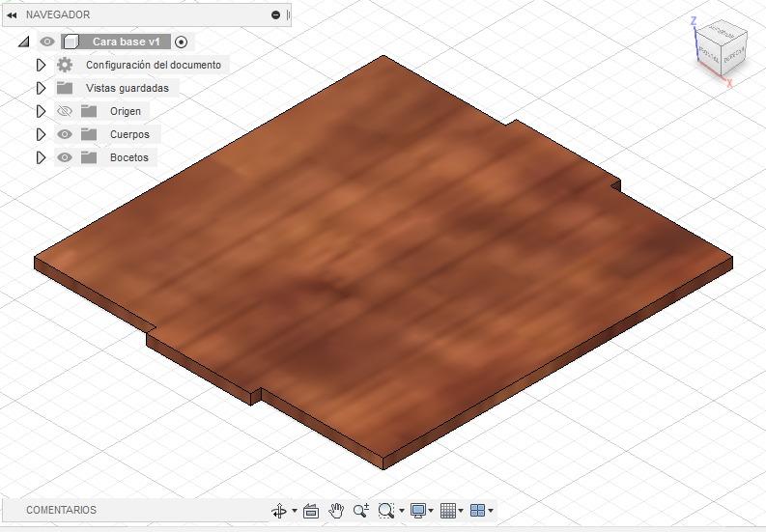Open the Display settings dropdown arrow
The width and height of the screenshot is (766, 532).
click(431, 511)
